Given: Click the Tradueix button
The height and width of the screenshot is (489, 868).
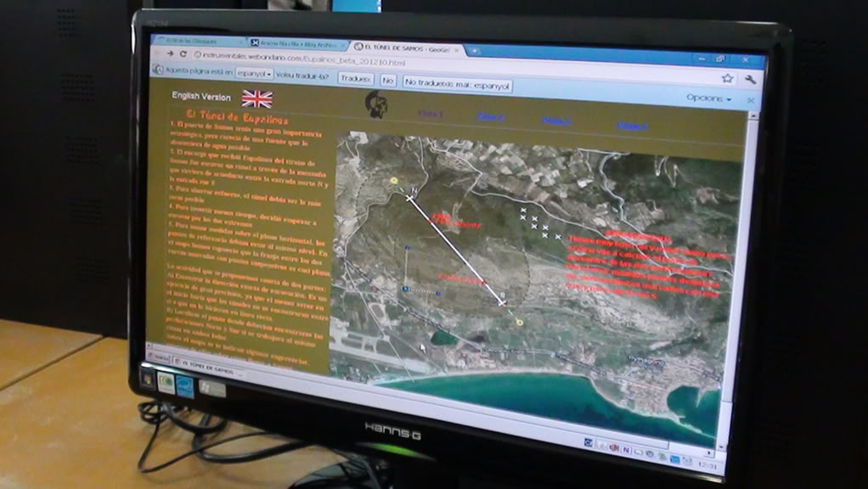Looking at the screenshot, I should coord(356,79).
